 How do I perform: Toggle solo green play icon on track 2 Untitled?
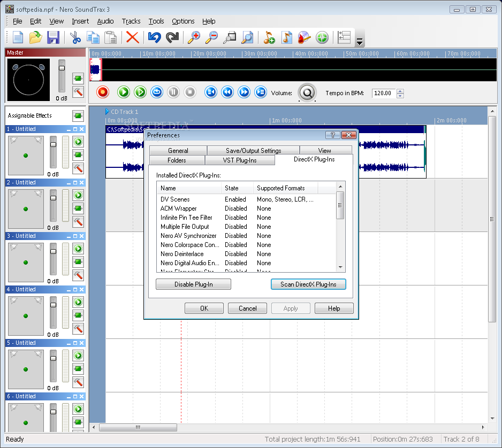tap(78, 195)
